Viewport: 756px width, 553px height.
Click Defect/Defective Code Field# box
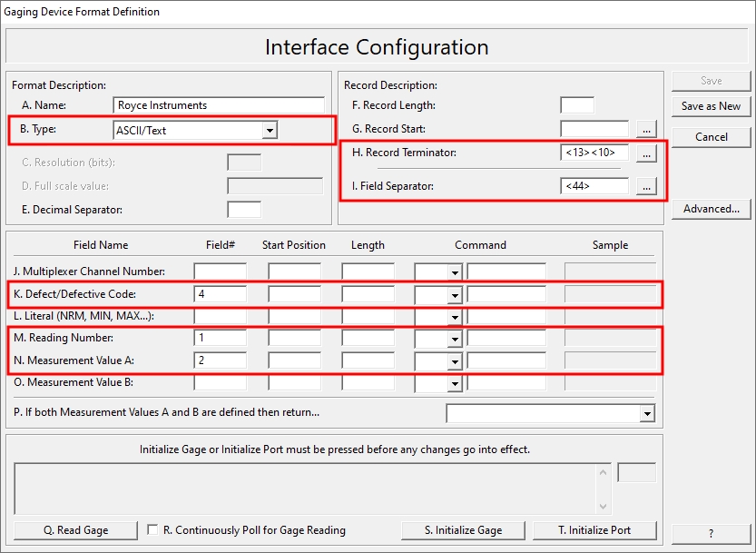[x=221, y=294]
